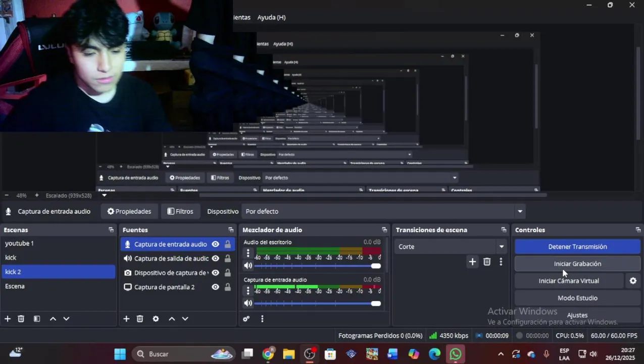
Task: Open Google Chrome from the taskbar
Action: 268,354
